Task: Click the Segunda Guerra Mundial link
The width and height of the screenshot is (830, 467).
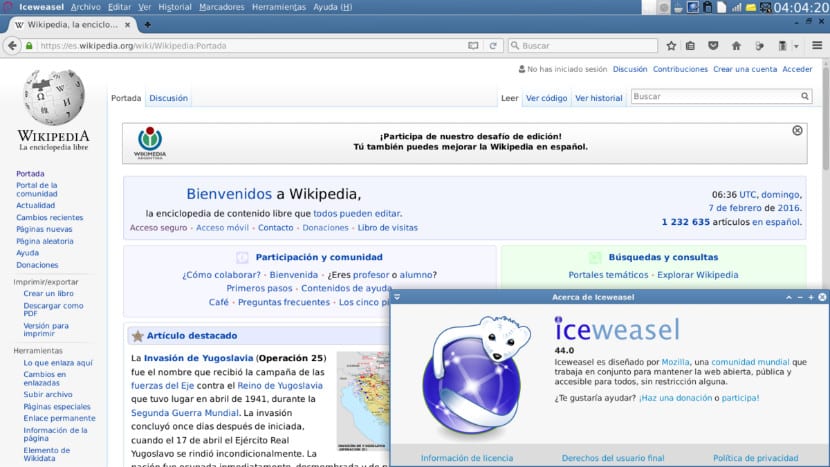Action: [185, 413]
